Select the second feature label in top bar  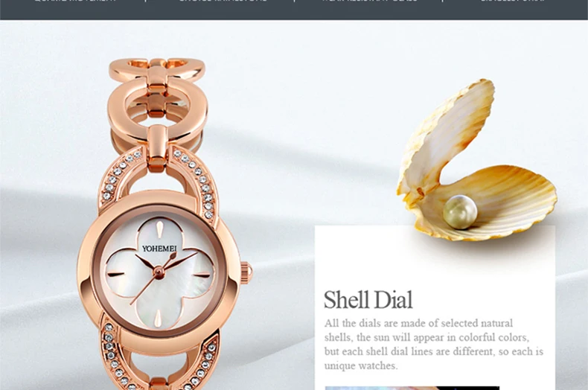click(x=223, y=1)
